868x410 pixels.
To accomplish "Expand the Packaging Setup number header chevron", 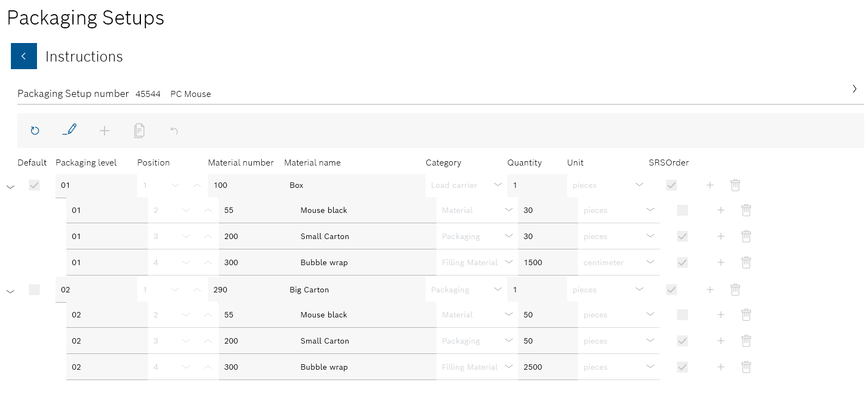I will click(854, 89).
